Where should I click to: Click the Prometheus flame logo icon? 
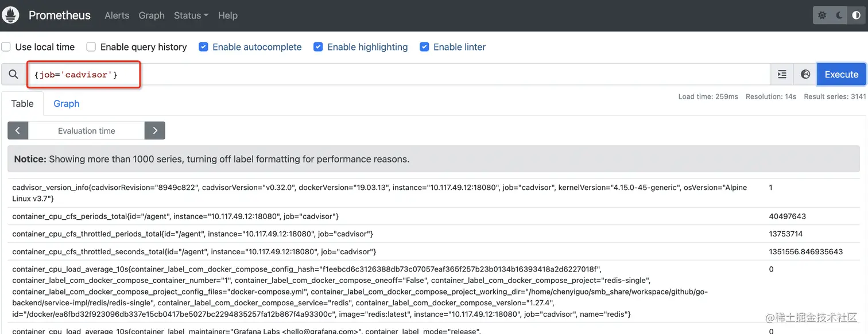coord(11,15)
